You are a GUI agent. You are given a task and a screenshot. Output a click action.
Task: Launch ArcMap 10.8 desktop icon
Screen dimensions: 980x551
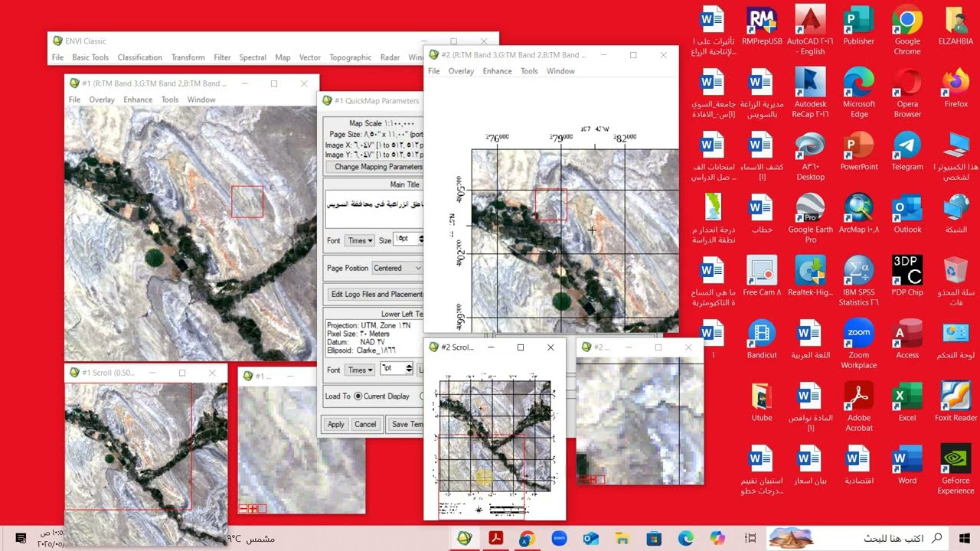(859, 214)
